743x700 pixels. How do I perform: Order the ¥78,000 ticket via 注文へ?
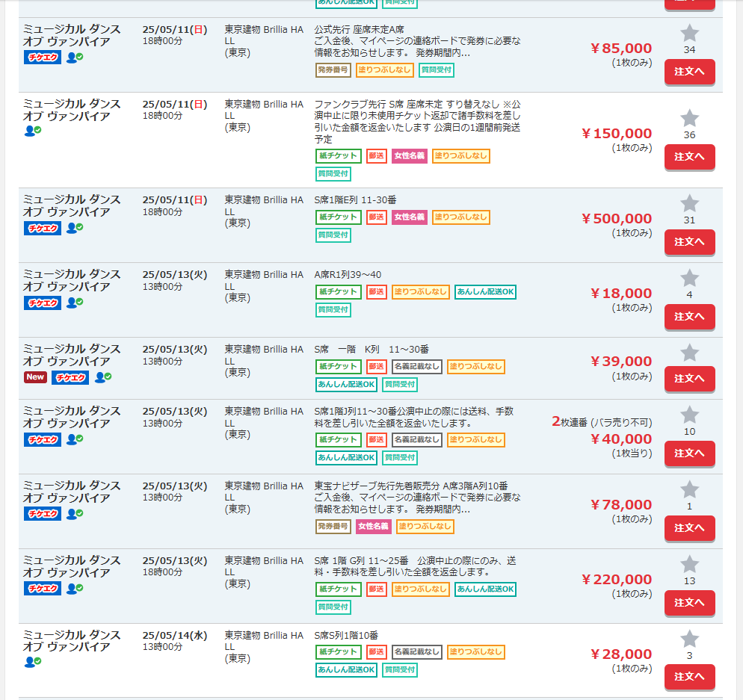[x=689, y=528]
